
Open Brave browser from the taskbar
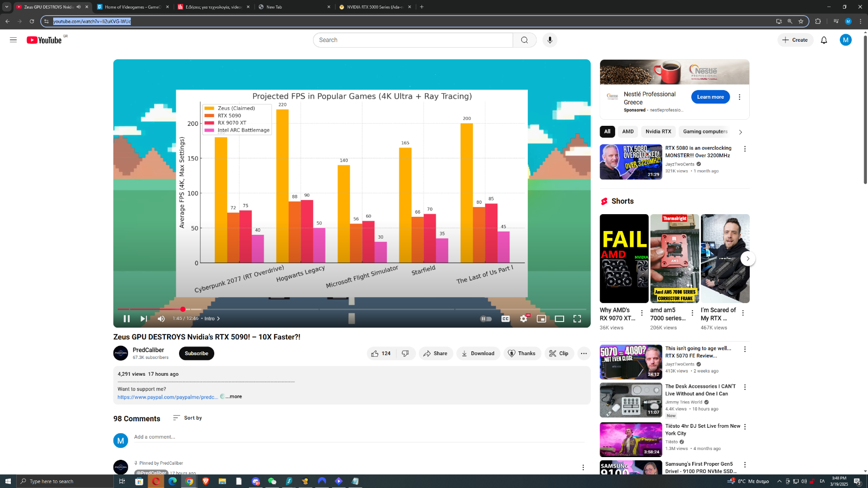(206, 481)
